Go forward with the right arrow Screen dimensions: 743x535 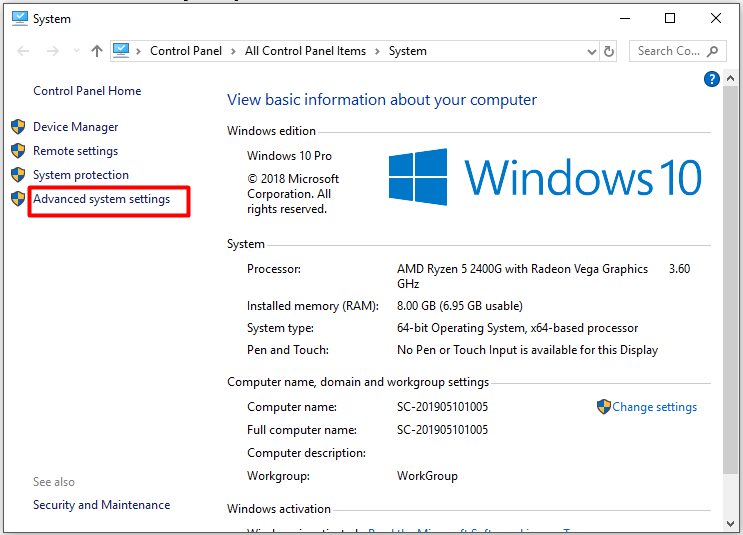click(53, 51)
